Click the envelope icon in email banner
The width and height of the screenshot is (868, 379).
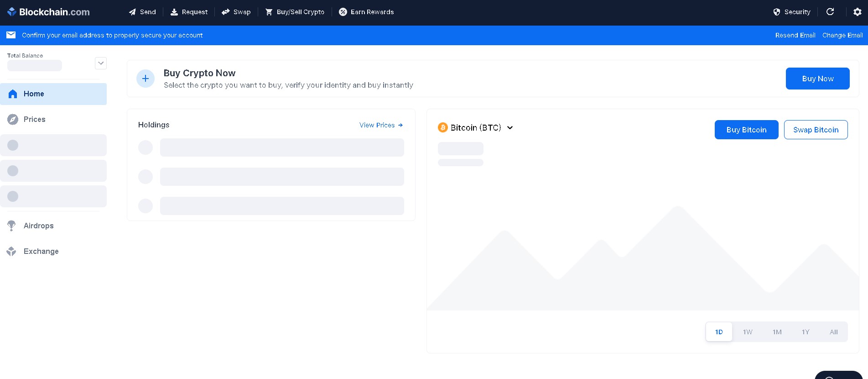tap(11, 35)
